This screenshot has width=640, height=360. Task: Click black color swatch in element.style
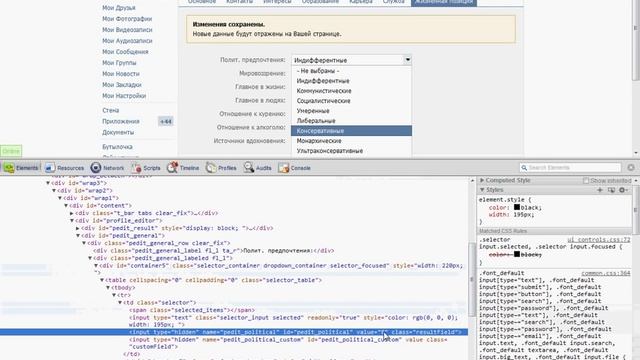[x=517, y=207]
